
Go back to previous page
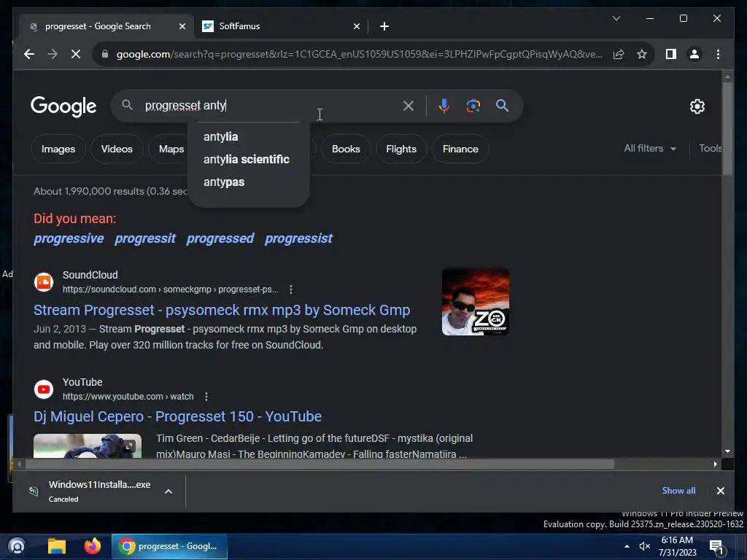[29, 54]
